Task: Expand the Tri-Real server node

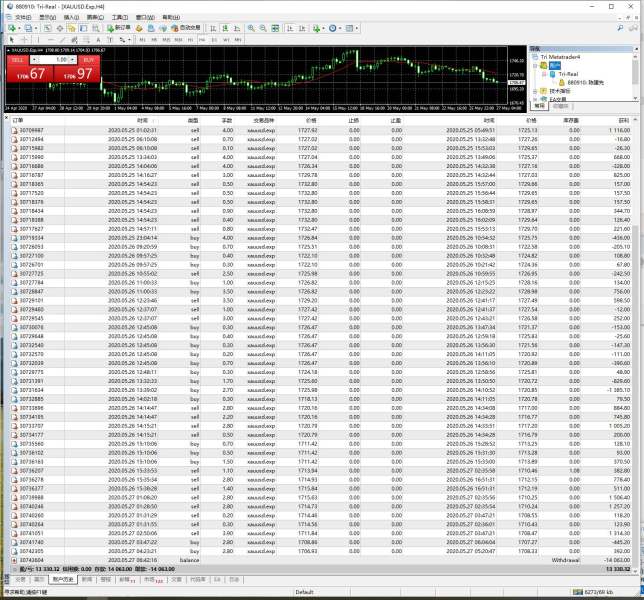Action: 544,74
